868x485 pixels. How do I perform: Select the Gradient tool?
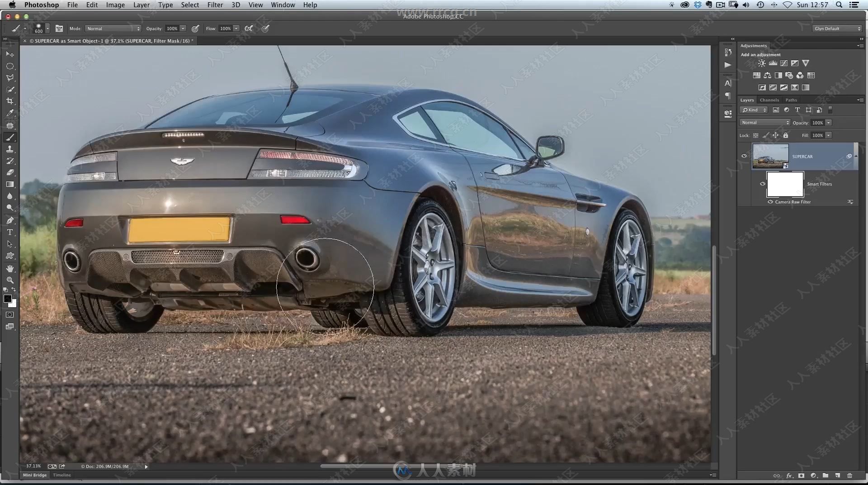(9, 184)
